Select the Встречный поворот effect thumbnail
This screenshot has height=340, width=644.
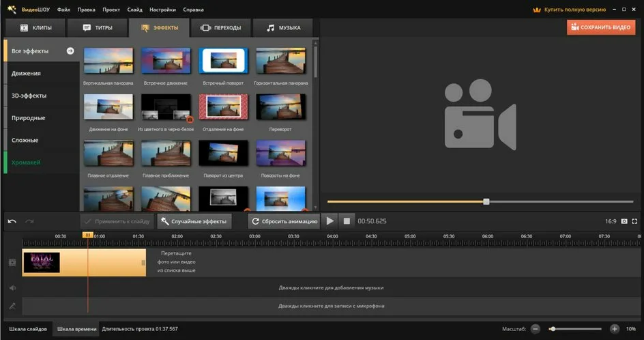(223, 61)
